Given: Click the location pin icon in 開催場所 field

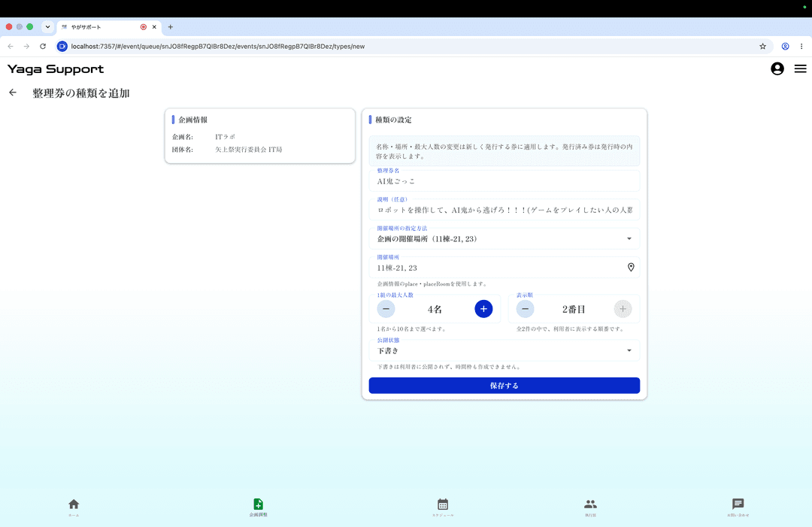Looking at the screenshot, I should pos(631,267).
